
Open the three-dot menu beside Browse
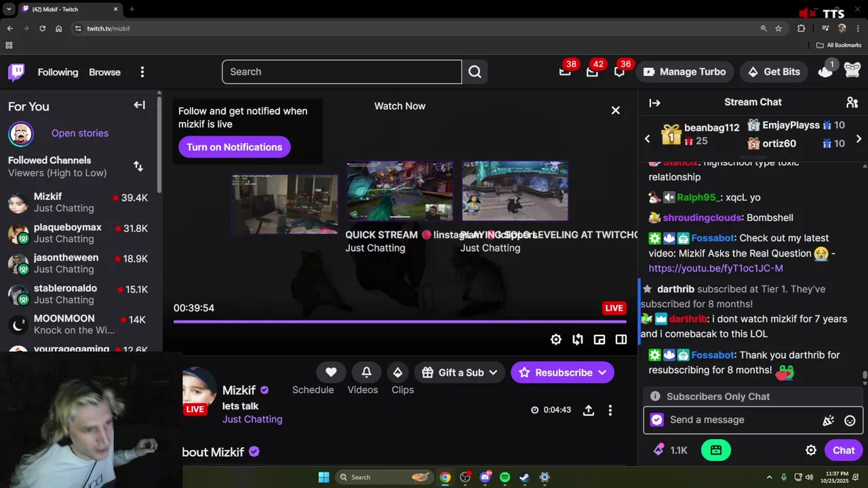[142, 72]
